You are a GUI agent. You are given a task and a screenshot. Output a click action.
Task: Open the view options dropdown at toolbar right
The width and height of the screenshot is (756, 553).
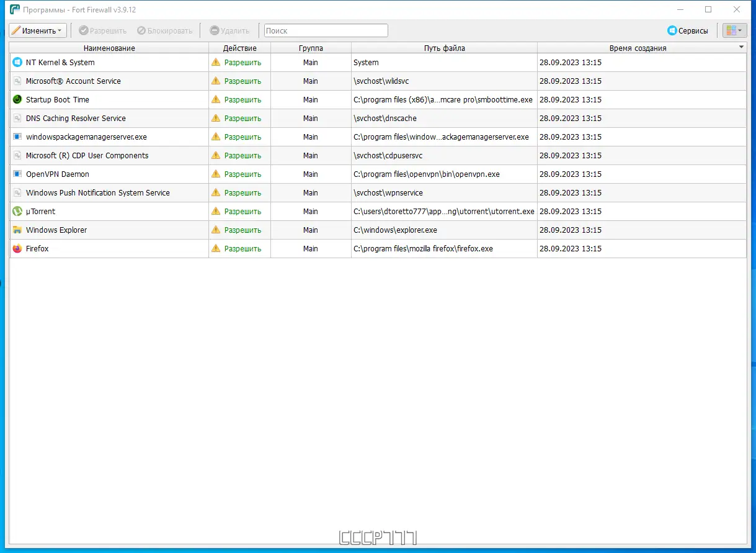(735, 30)
